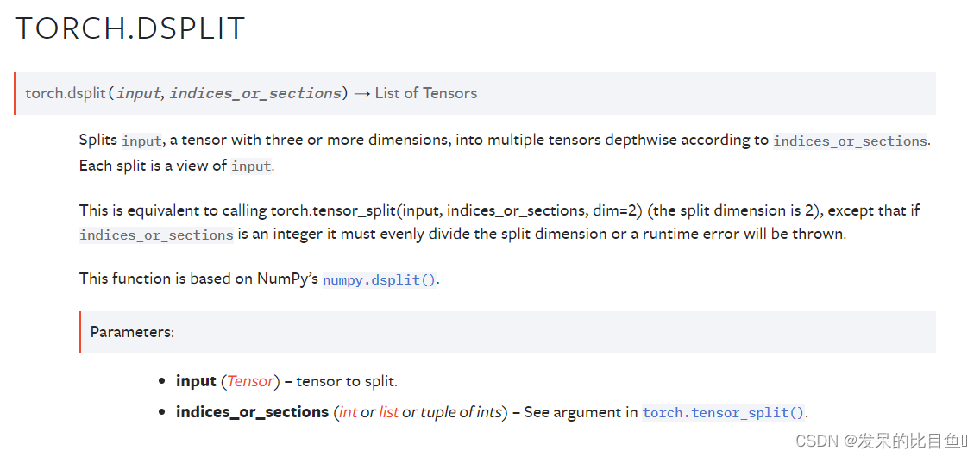980x457 pixels.
Task: Click the red list type link
Action: [389, 413]
